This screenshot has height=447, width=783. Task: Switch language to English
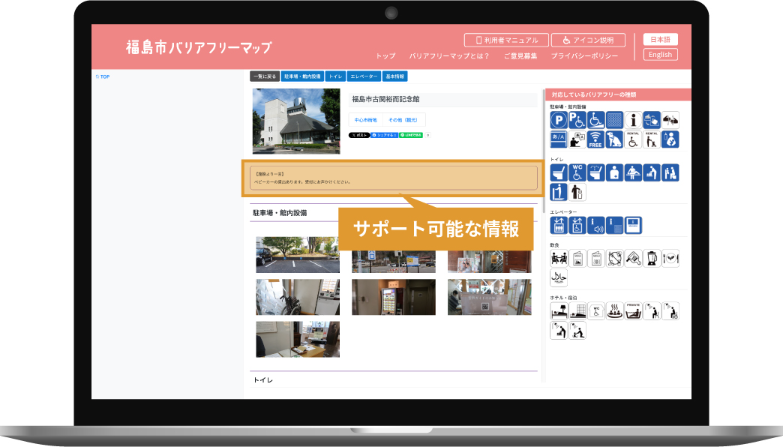[x=660, y=54]
